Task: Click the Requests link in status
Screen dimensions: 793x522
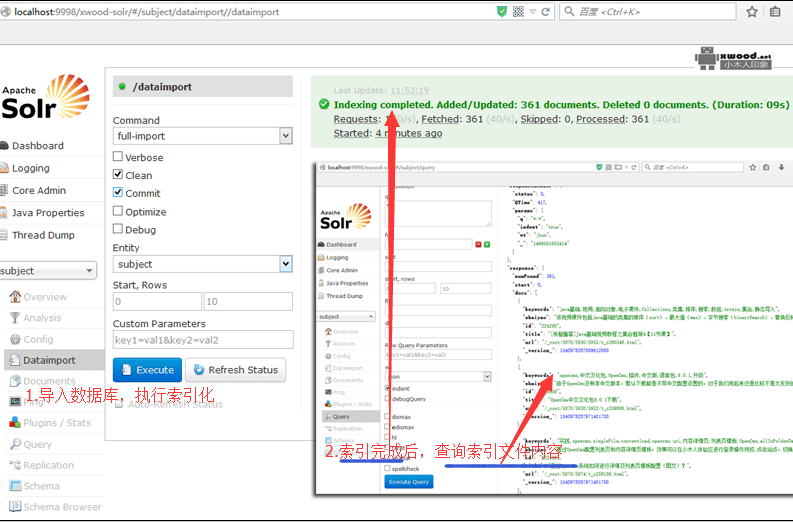Action: (x=356, y=119)
